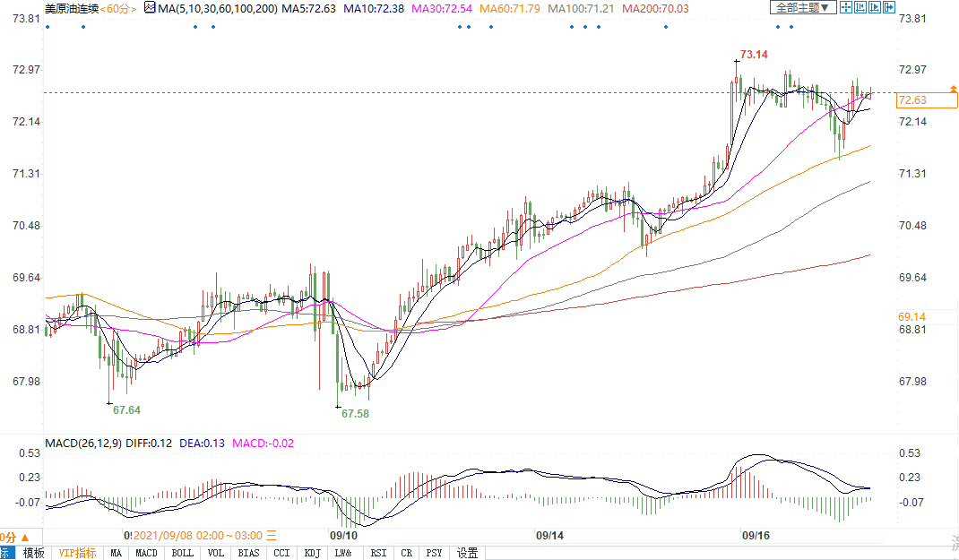This screenshot has width=959, height=560.
Task: Click the list icon beside the date range
Action: (272, 536)
